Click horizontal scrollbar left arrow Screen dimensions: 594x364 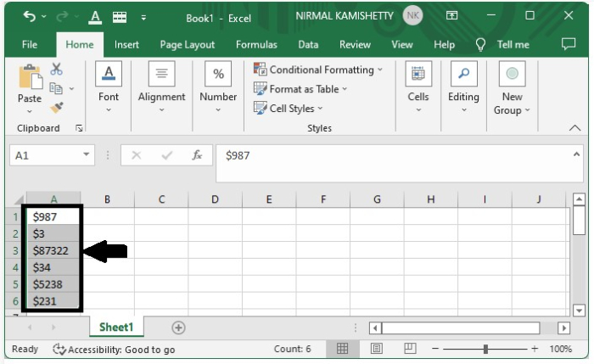point(375,328)
